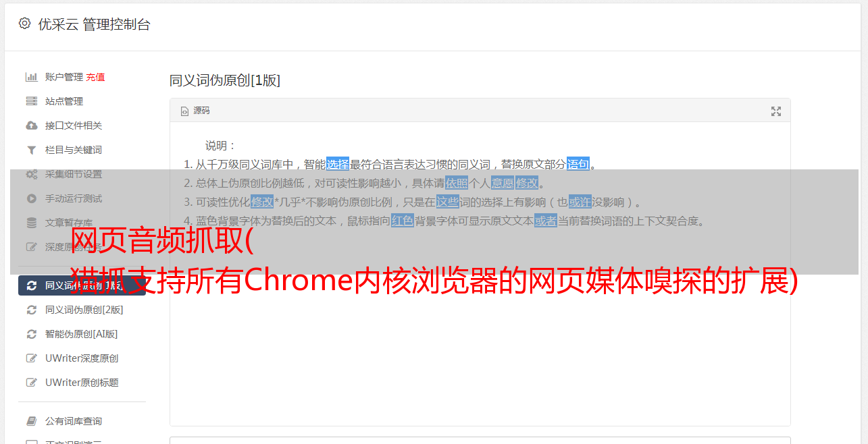Click the edit icon for UWriter深度原创
The width and height of the screenshot is (868, 444).
[31, 358]
